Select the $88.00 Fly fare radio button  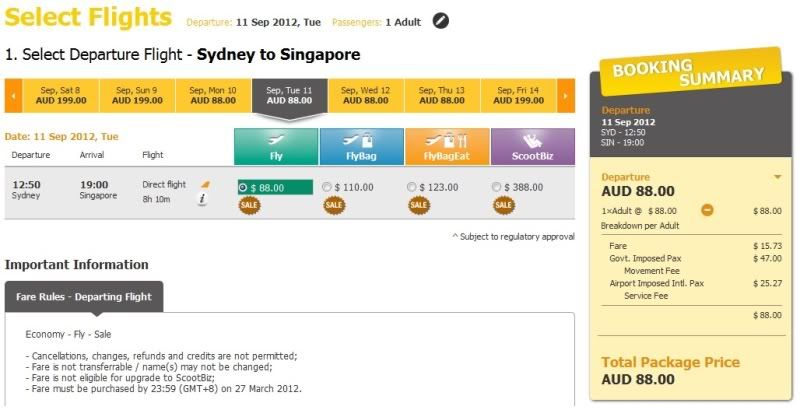(243, 187)
